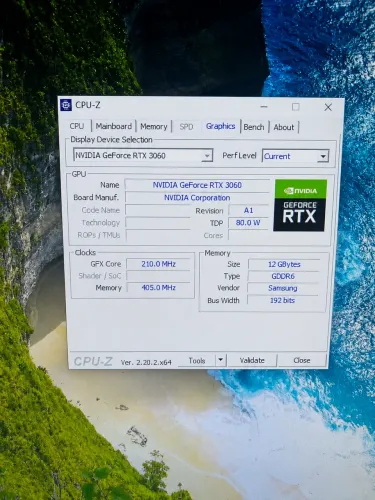The height and width of the screenshot is (500, 375).
Task: Click the GFX Core 210.0 MHz value
Action: (158, 264)
